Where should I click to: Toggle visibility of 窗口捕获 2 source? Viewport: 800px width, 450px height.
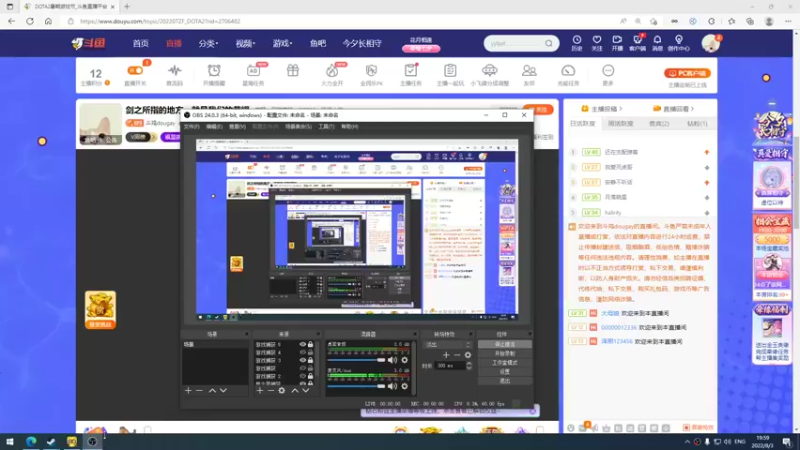[303, 376]
